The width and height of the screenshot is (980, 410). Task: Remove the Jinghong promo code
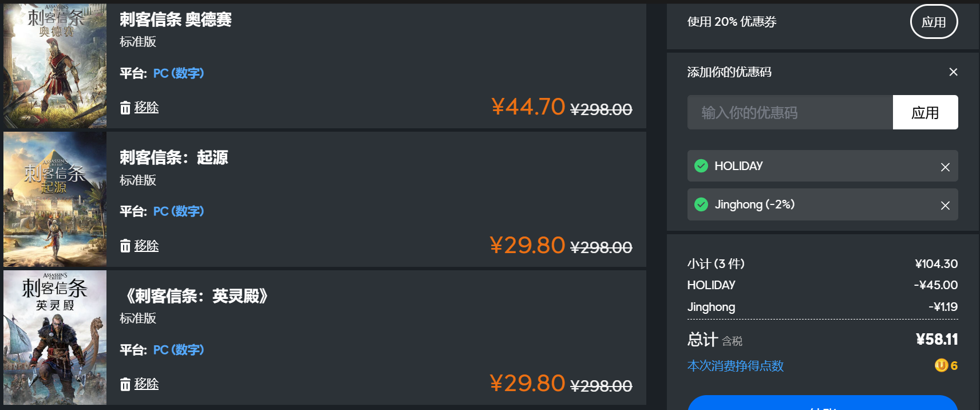tap(945, 205)
